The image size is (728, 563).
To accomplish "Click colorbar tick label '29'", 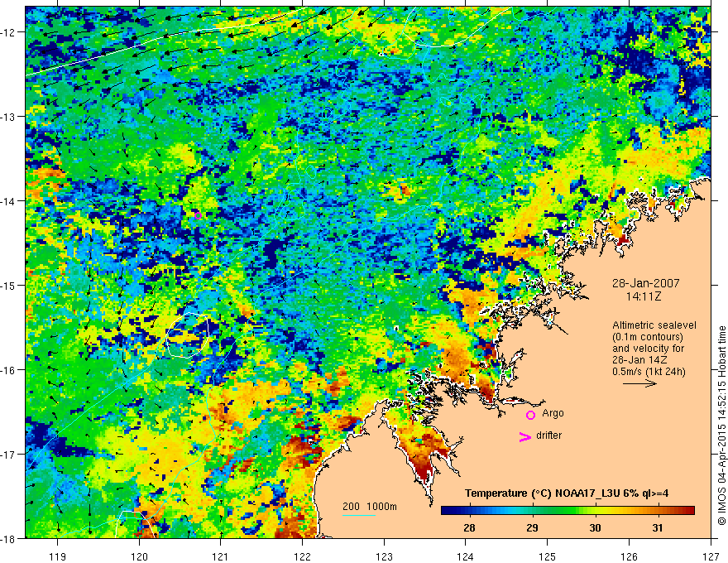I will click(x=532, y=527).
